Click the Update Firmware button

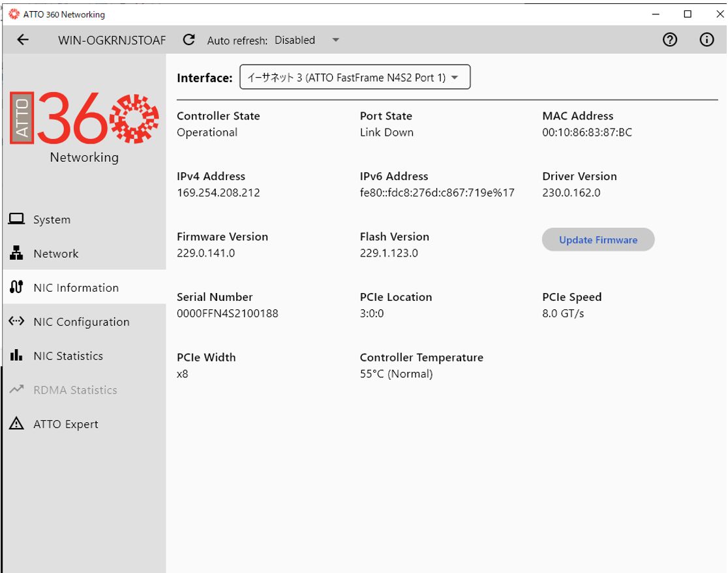click(598, 240)
